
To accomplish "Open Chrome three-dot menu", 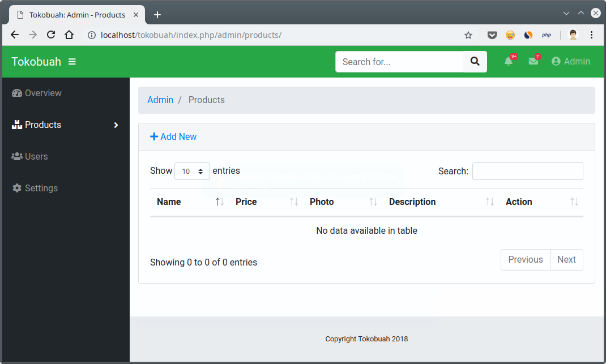I will 591,35.
